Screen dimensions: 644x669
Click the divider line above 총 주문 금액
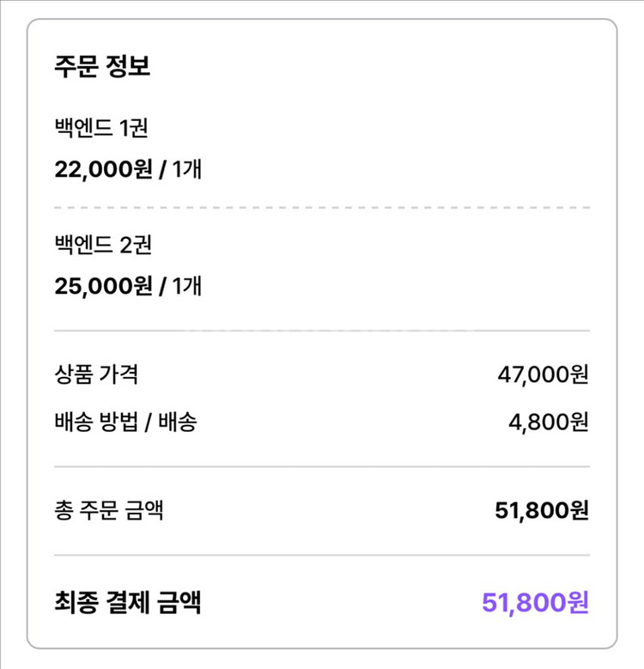(322, 466)
